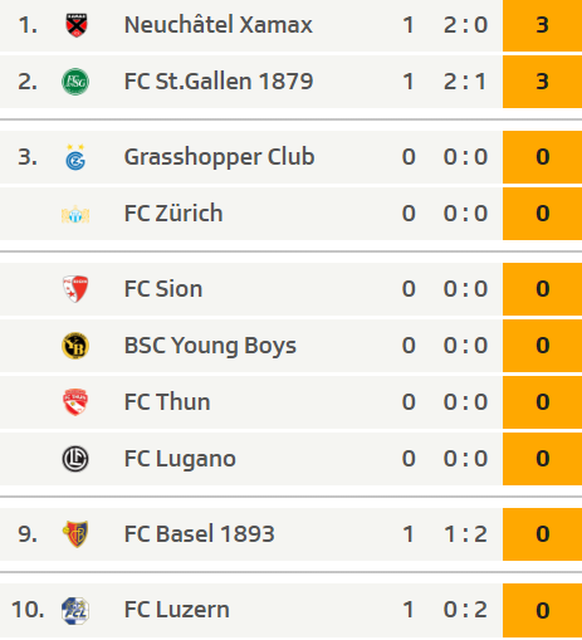
Task: Open the Neuchâtel Xamax team name
Action: 218,25
